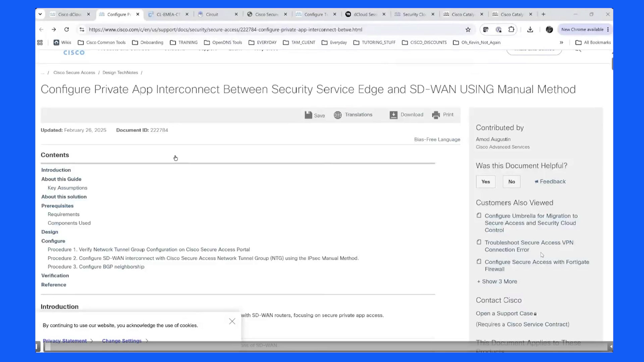Answer Yes to document helpful
644x362 pixels.
(486, 182)
